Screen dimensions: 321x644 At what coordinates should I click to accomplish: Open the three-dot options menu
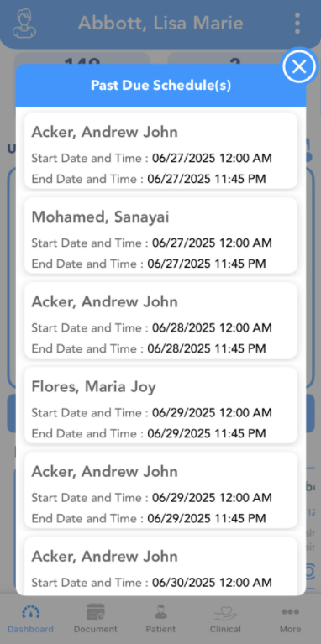(297, 24)
